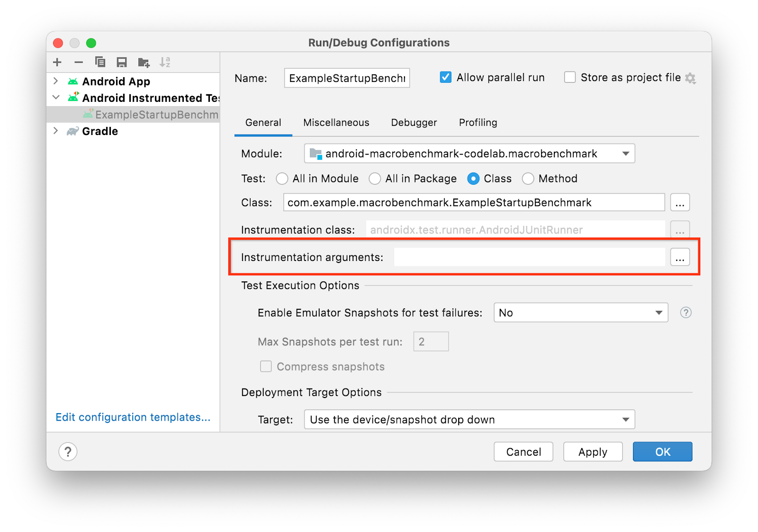This screenshot has width=758, height=532.
Task: Uncheck Allow parallel run
Action: (x=445, y=77)
